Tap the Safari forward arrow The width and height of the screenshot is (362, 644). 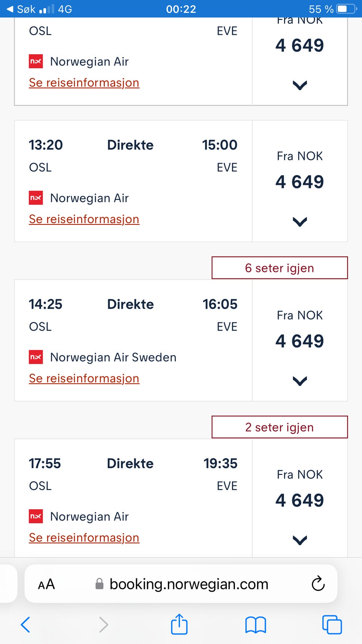103,624
